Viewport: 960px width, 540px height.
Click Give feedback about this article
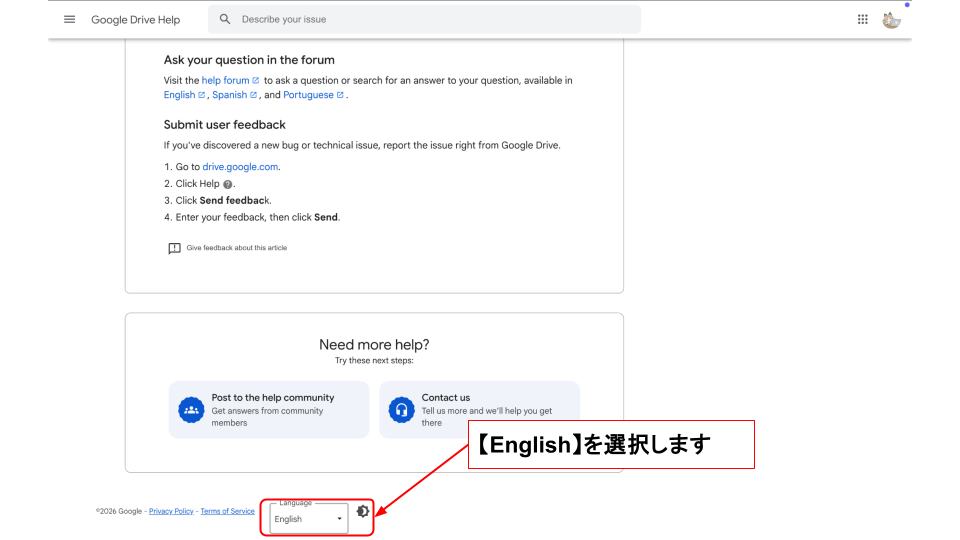237,248
